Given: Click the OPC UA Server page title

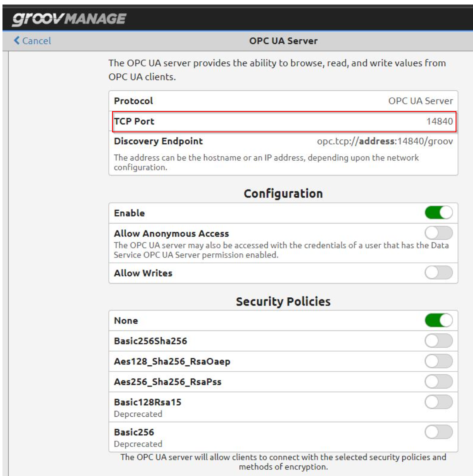Looking at the screenshot, I should tap(283, 41).
